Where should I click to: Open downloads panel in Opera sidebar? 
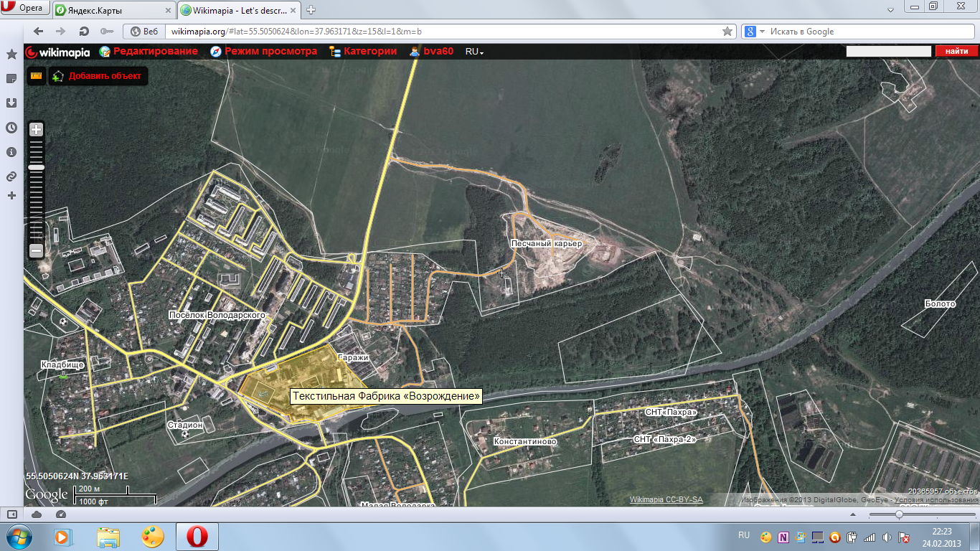tap(11, 103)
